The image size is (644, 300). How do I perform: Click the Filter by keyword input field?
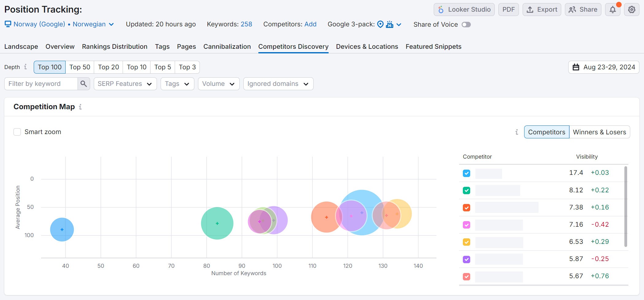(41, 84)
